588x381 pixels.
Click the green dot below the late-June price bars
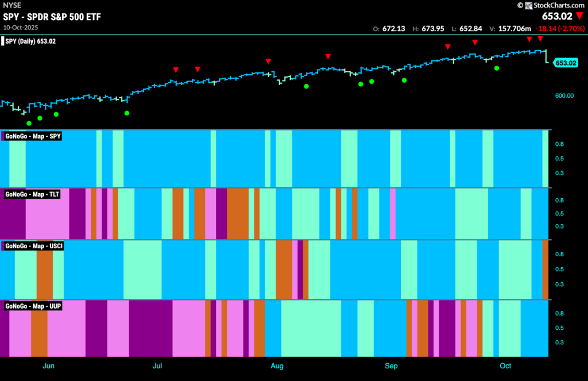127,113
